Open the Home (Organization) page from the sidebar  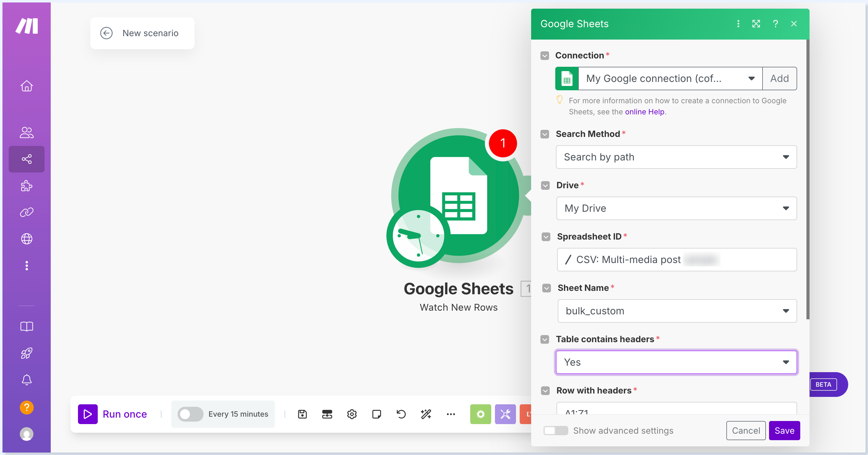coord(27,86)
